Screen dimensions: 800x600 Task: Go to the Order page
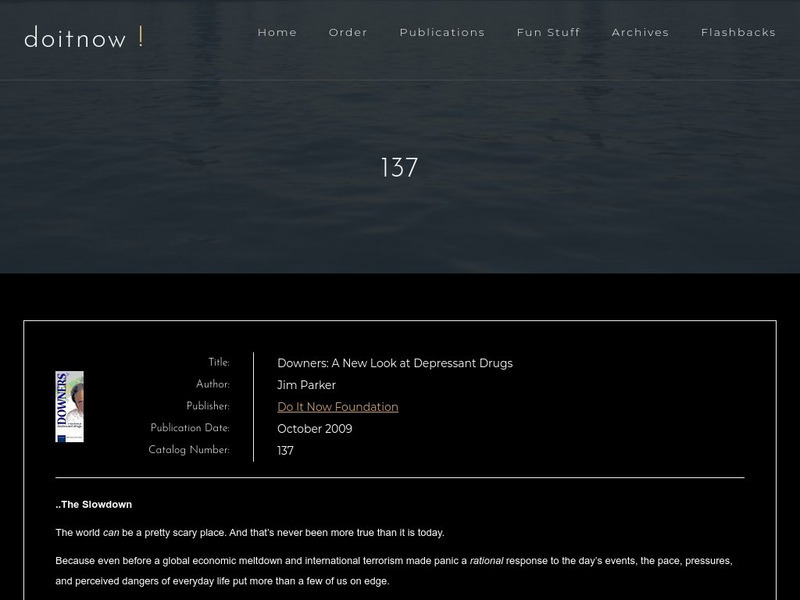(x=348, y=32)
